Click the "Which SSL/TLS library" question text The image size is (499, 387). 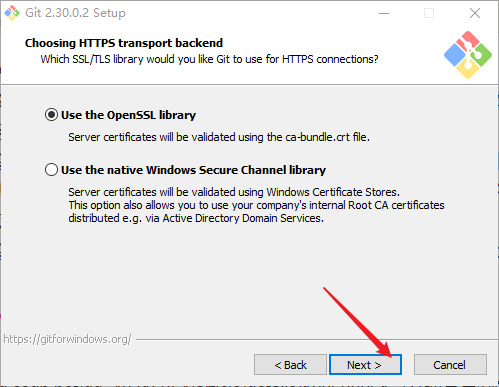pos(210,59)
